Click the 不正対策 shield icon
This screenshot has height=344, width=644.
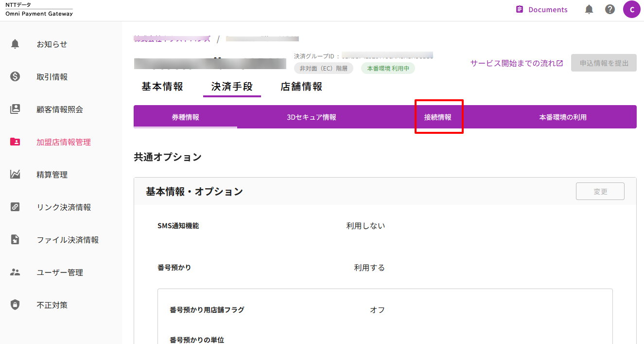tap(15, 305)
